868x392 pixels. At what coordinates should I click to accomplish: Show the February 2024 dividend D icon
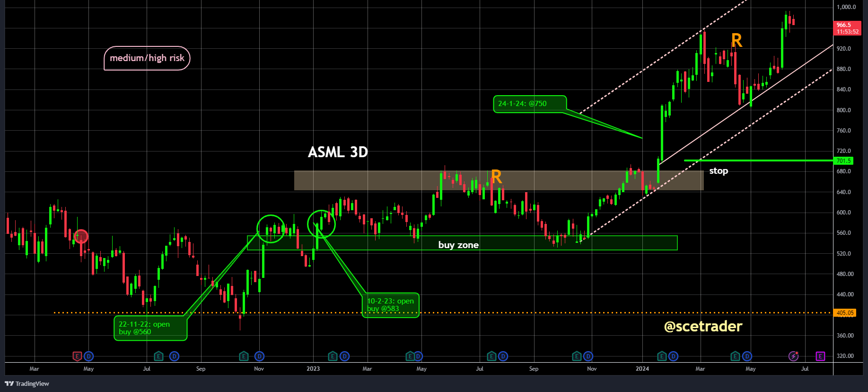tap(674, 356)
